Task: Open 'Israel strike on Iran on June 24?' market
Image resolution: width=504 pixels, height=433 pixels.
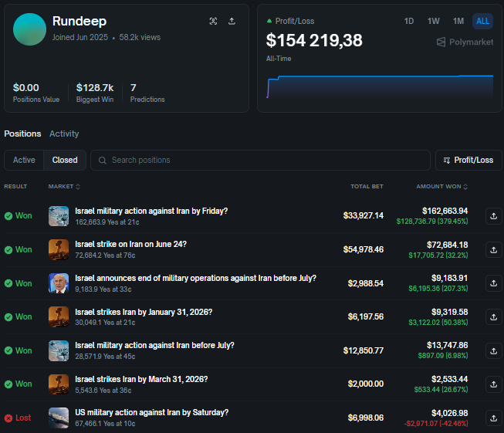Action: point(130,245)
